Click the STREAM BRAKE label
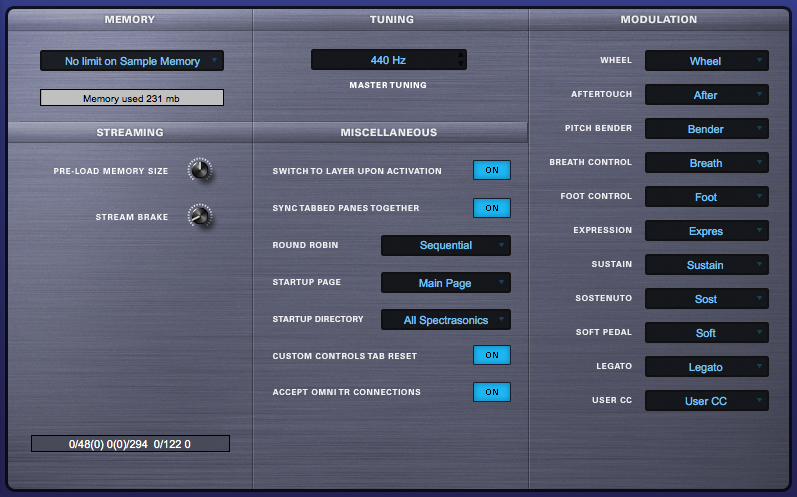The height and width of the screenshot is (497, 797). 132,217
